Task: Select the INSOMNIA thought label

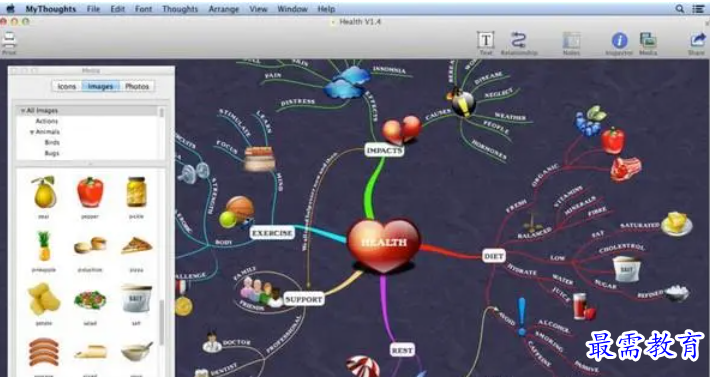Action: click(389, 70)
